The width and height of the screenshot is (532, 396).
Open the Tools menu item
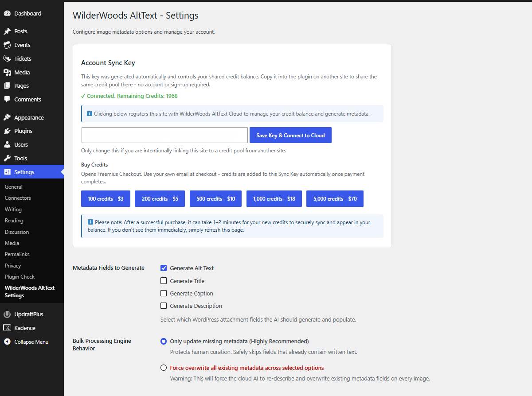pos(32,158)
